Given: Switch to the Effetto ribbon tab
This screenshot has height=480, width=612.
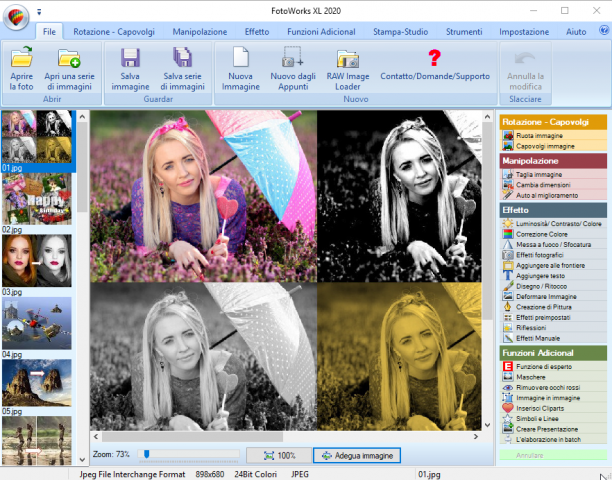Looking at the screenshot, I should (257, 32).
